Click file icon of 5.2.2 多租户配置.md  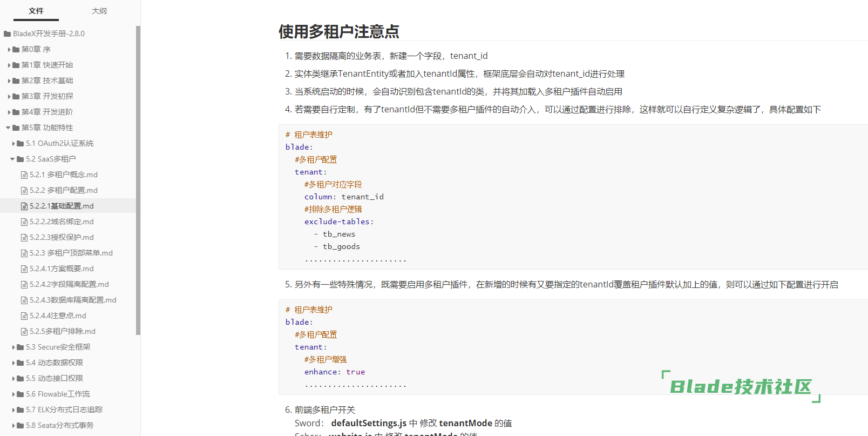coord(24,190)
